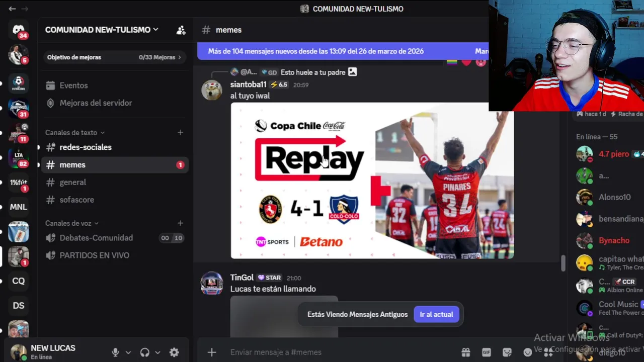Open the memes channel header title
644x362 pixels.
(x=228, y=30)
